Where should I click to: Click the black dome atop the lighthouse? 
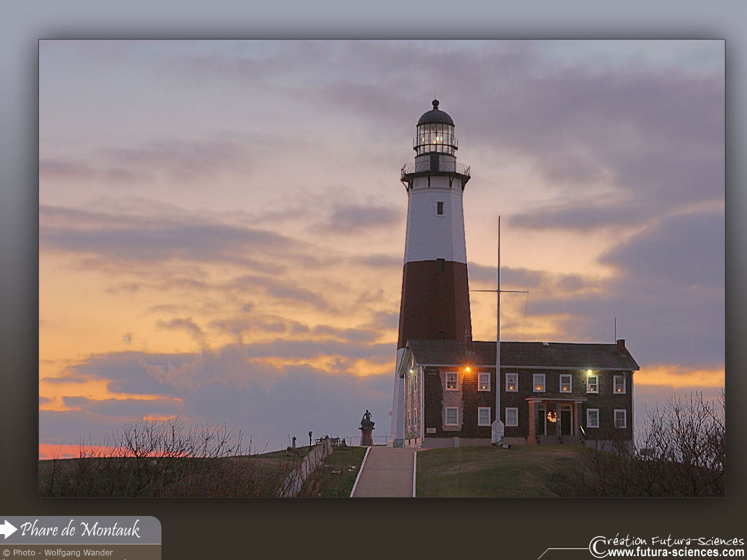(435, 117)
